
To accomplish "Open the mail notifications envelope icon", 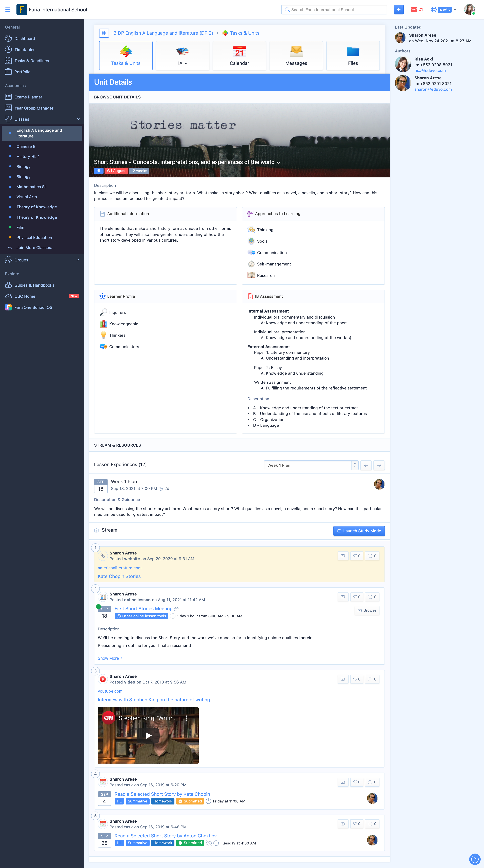I will tap(414, 10).
